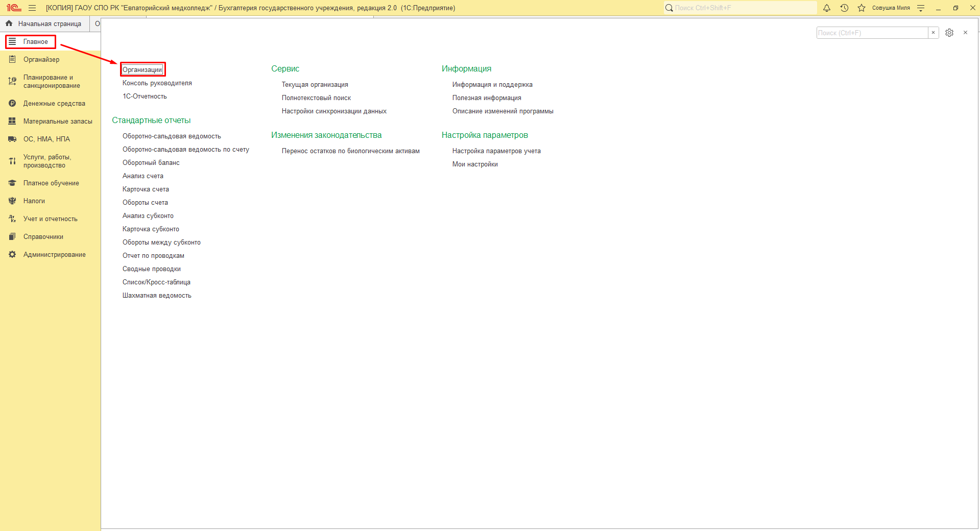Open Список/Кросс-таблица report
The width and height of the screenshot is (980, 531).
(156, 282)
